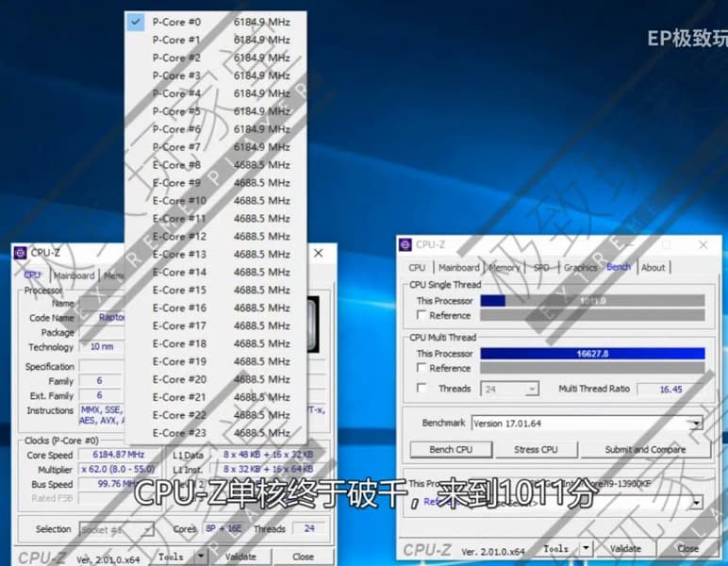
Task: Open the Threads count dropdown showing 24
Action: tap(510, 389)
